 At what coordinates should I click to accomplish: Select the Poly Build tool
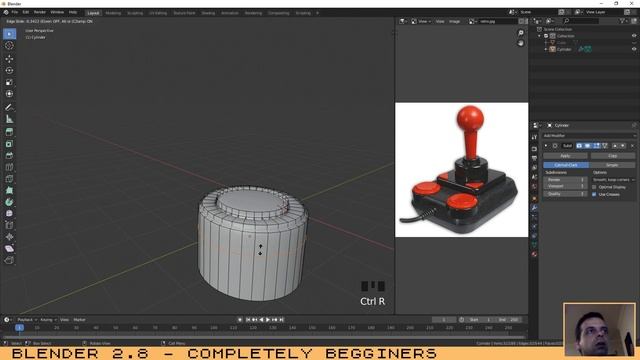point(9,190)
